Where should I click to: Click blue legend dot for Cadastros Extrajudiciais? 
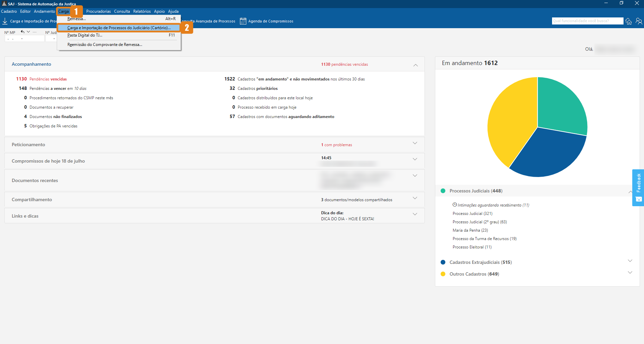(x=443, y=262)
